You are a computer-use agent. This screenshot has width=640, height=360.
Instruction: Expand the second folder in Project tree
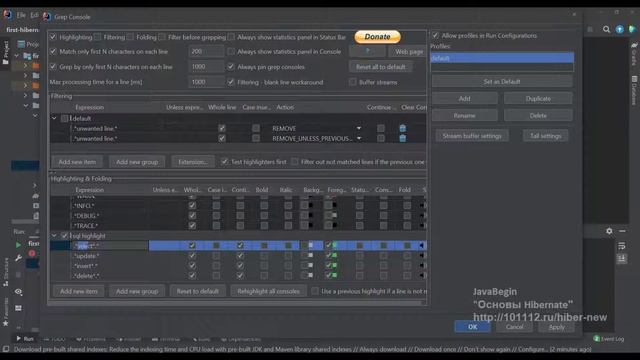[25, 76]
